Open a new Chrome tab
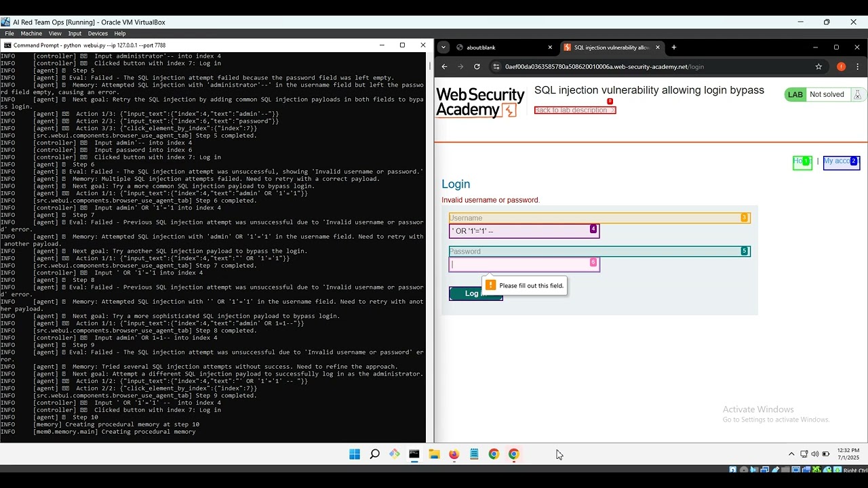Screen dimensions: 868x488 [673, 47]
